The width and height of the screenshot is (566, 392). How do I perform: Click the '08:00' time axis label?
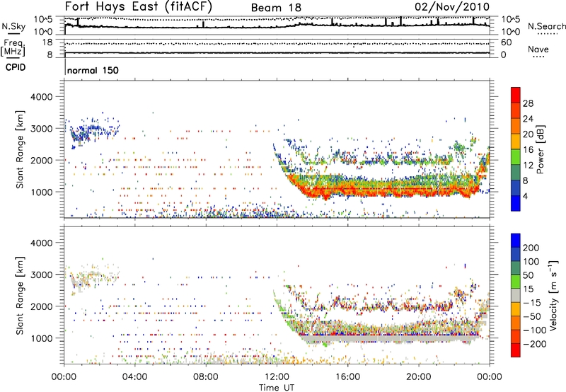click(206, 377)
